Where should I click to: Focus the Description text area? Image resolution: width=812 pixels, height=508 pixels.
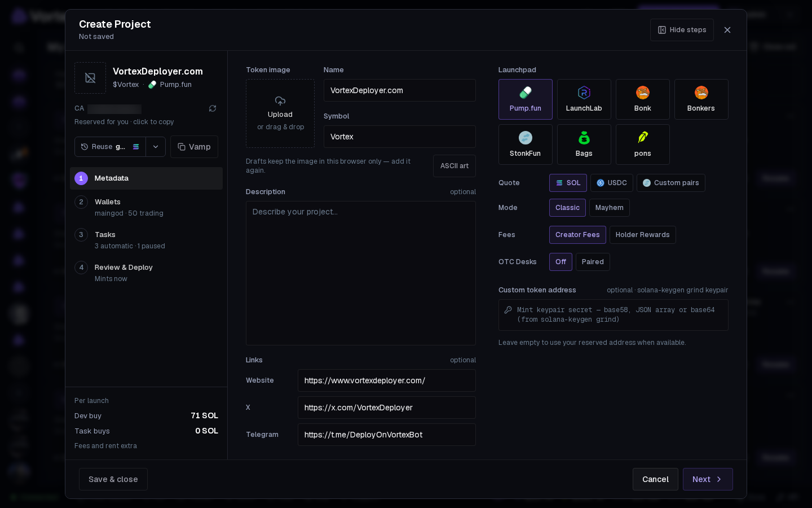361,273
